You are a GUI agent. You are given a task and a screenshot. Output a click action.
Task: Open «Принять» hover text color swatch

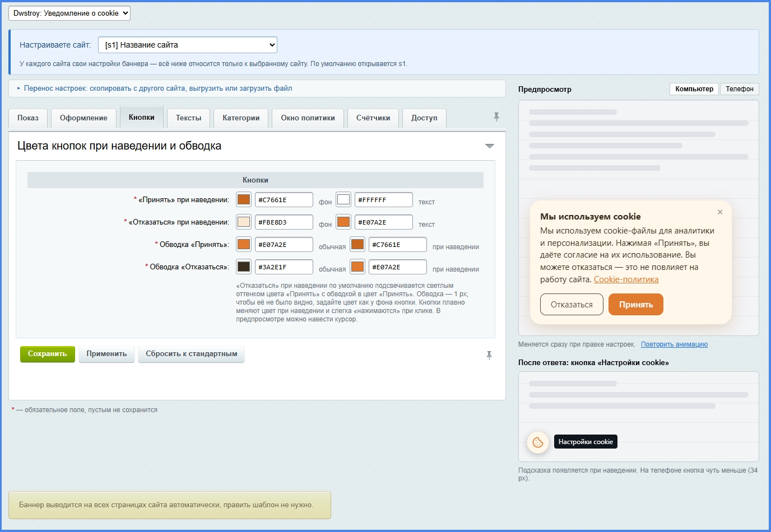tap(343, 199)
